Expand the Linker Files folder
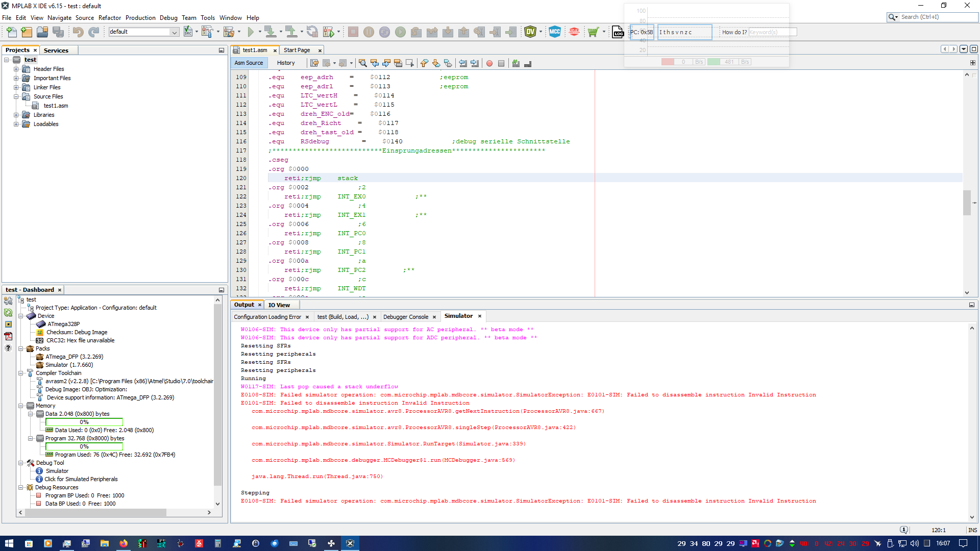Viewport: 980px width, 551px height. pos(16,87)
